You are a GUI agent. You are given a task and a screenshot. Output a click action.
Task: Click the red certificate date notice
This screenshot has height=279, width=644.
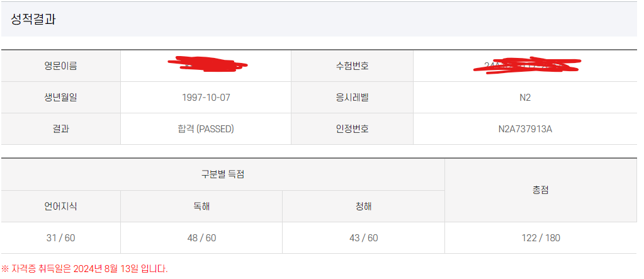coord(84,269)
